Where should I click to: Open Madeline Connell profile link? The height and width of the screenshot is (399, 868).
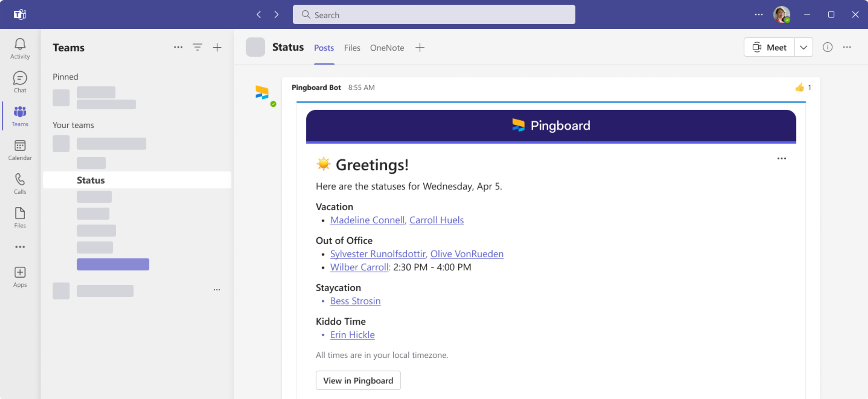368,220
